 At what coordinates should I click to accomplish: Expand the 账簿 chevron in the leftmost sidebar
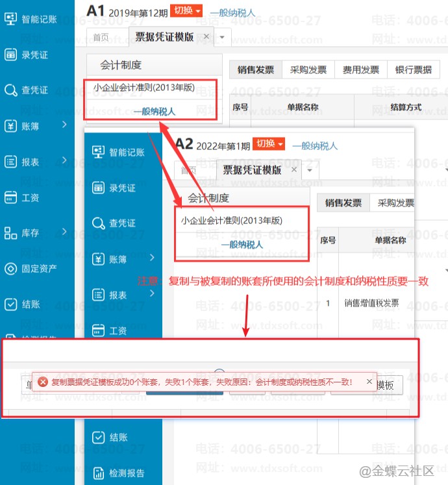pyautogui.click(x=64, y=125)
